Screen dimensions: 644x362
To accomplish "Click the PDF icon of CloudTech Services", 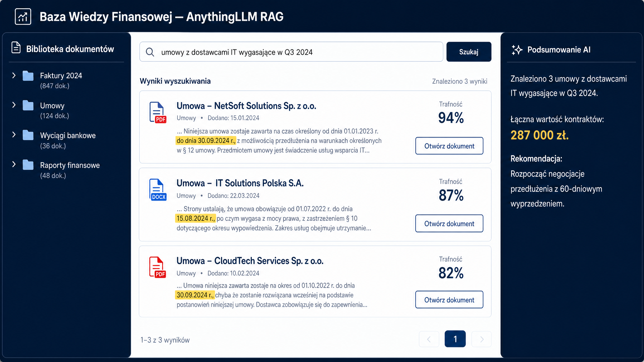I will (x=158, y=267).
